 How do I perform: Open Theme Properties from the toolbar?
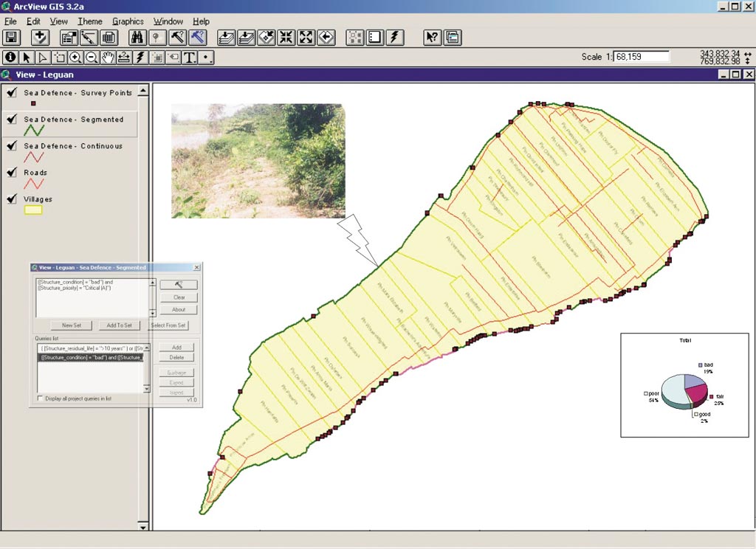(69, 37)
